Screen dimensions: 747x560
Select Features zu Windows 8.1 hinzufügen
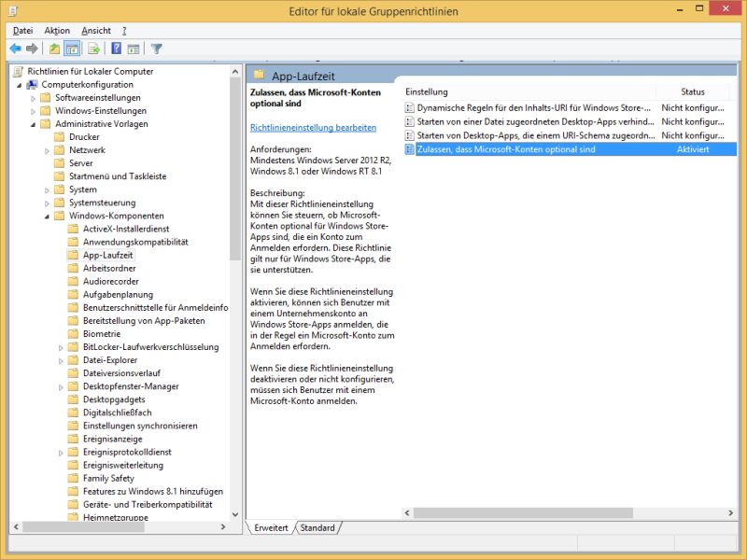tap(153, 492)
